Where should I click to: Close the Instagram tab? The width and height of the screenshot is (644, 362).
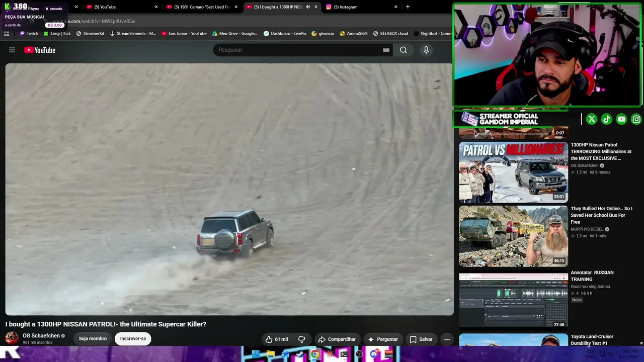[x=395, y=7]
